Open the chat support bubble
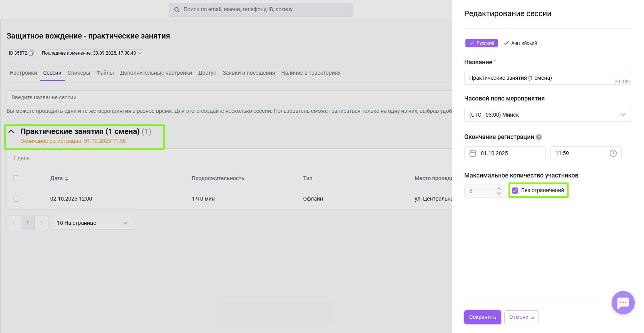644x333 pixels. 623,303
